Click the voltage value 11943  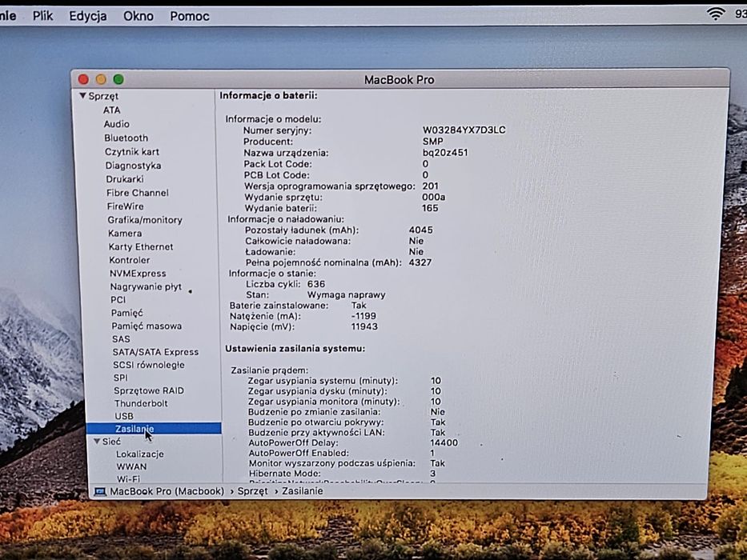click(364, 326)
